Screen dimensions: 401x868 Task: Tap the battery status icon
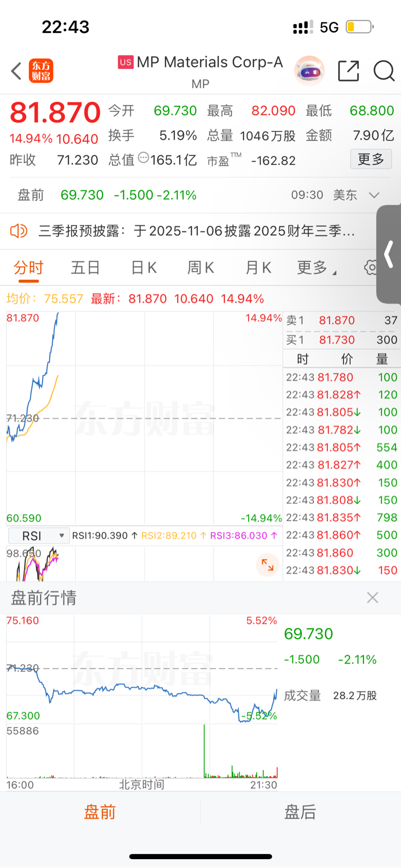coord(359,27)
